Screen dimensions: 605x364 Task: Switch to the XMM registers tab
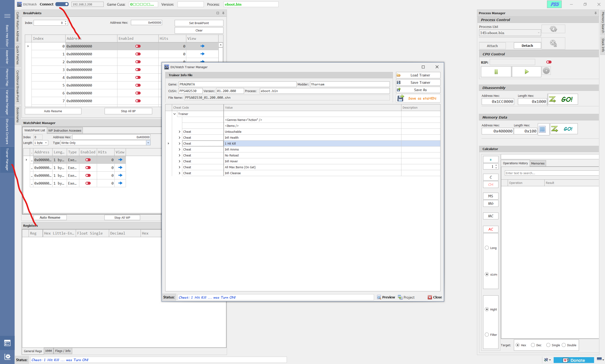[49, 351]
